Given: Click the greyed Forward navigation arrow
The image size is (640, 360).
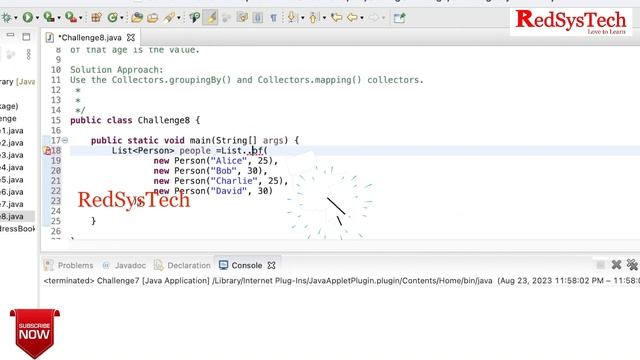Looking at the screenshot, I should (373, 18).
